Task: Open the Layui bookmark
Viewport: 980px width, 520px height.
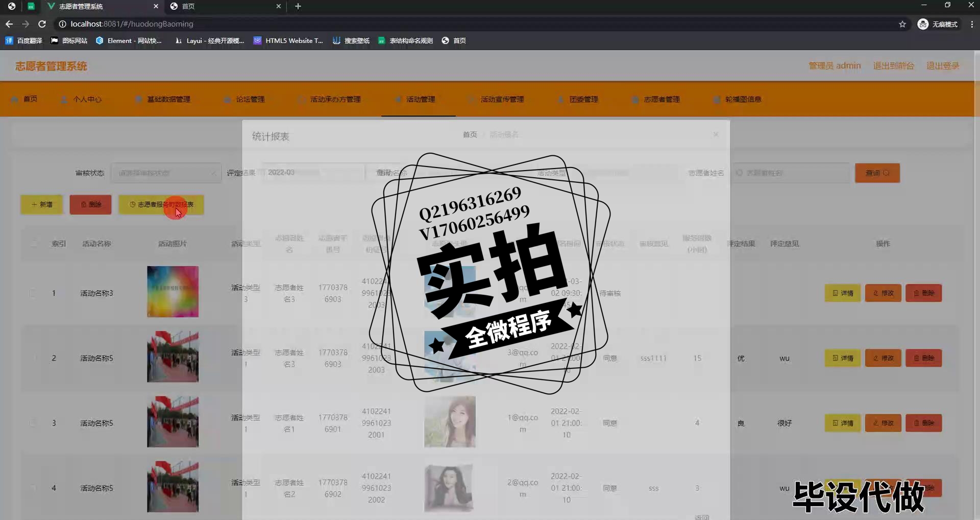Action: click(x=209, y=40)
